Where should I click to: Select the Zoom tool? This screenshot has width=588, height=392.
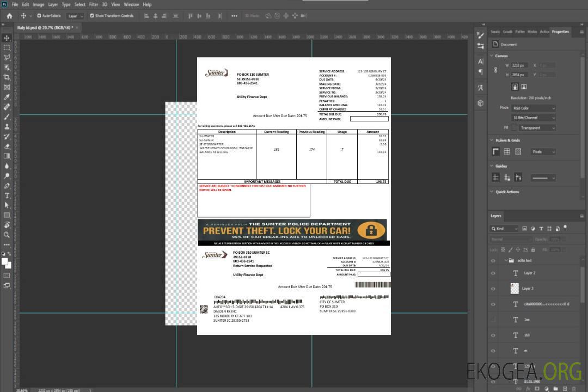click(7, 235)
